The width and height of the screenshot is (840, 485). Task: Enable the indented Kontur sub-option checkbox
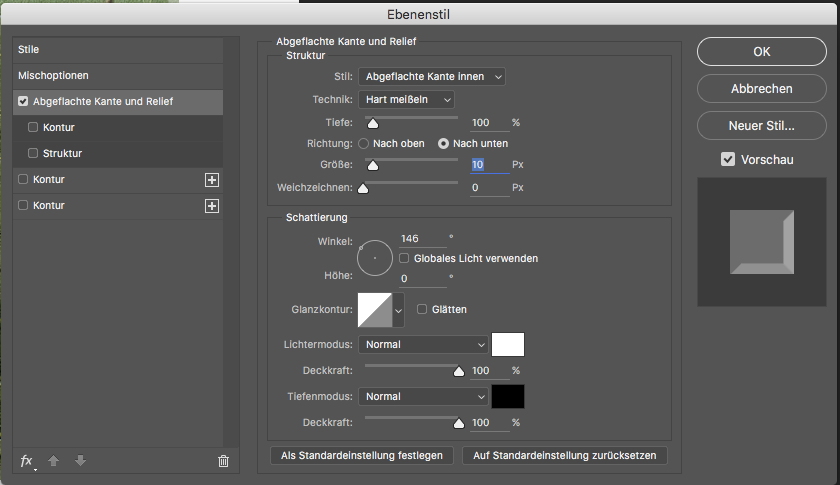tap(33, 127)
